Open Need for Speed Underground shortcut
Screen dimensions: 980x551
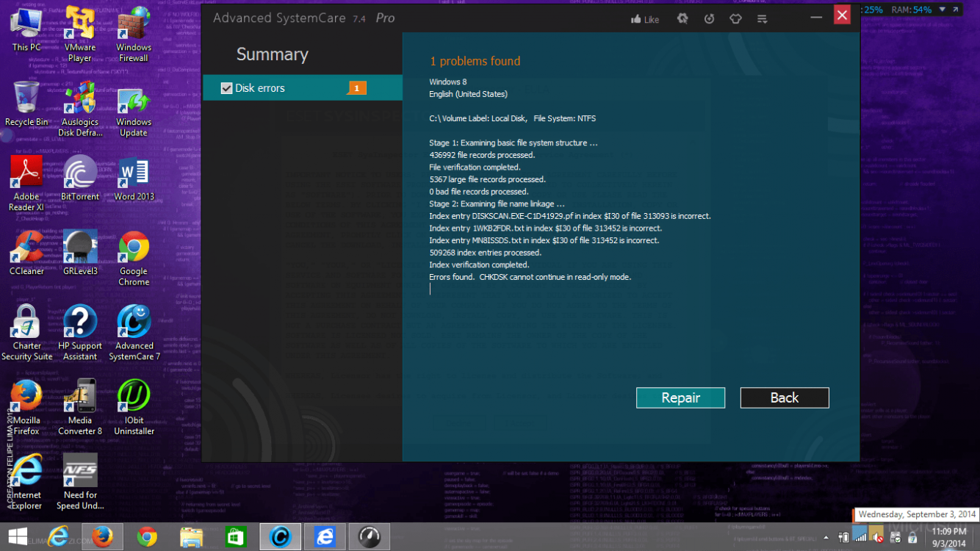click(x=80, y=481)
